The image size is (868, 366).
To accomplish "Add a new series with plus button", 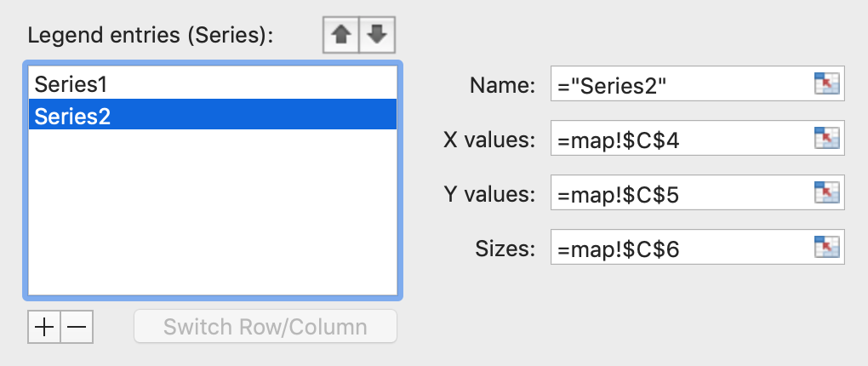I will [43, 327].
